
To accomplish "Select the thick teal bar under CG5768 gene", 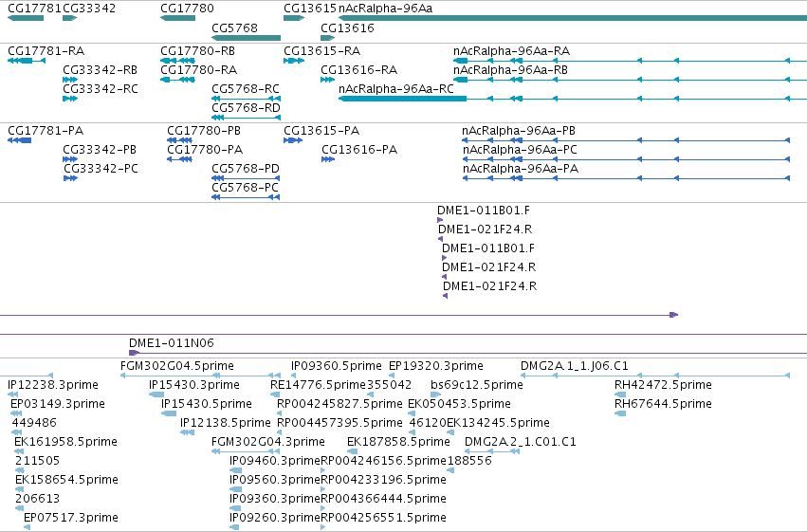I will pyautogui.click(x=246, y=38).
